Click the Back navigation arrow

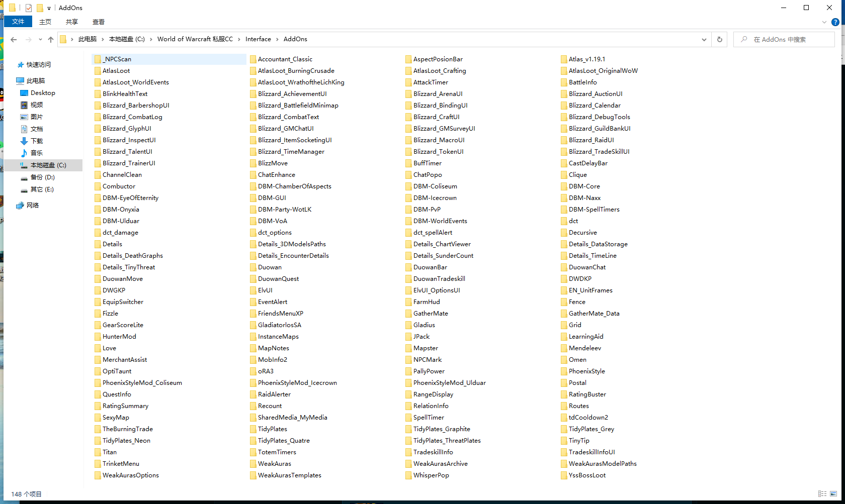tap(14, 40)
